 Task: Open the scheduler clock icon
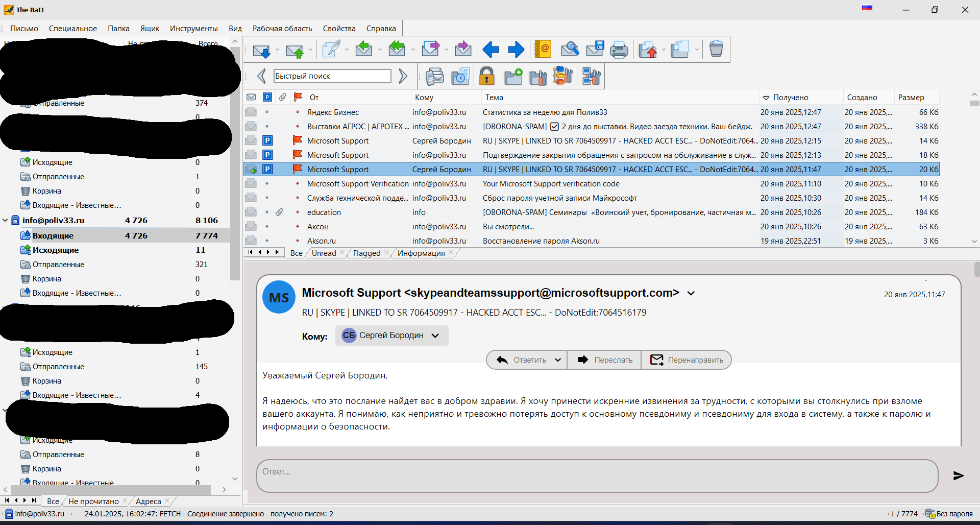(x=461, y=77)
